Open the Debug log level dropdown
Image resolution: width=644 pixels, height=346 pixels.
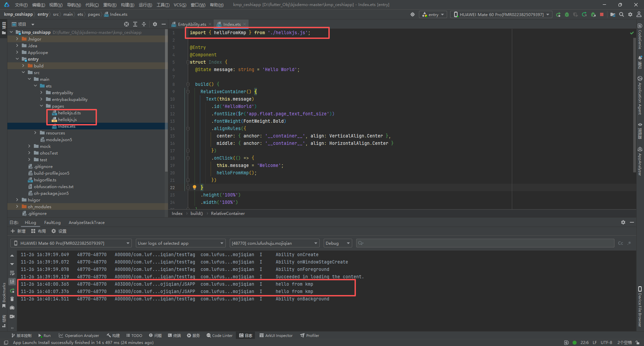(x=338, y=243)
